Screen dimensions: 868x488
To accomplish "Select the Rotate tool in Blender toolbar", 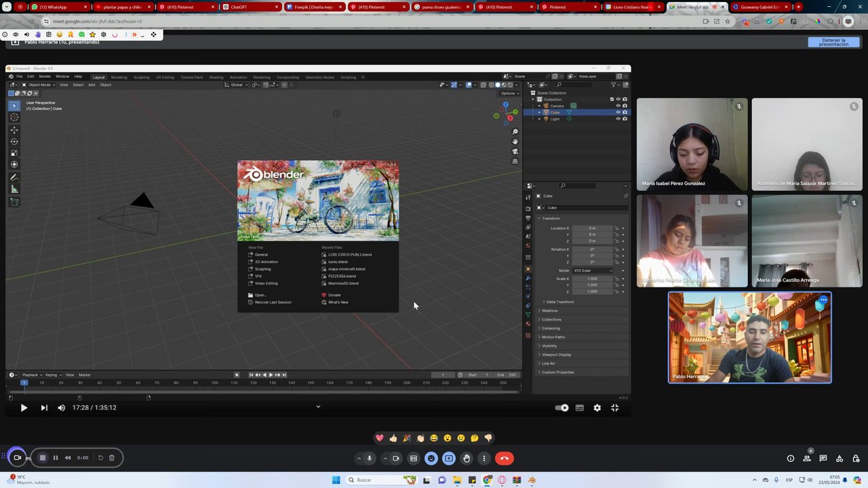I will 14,141.
